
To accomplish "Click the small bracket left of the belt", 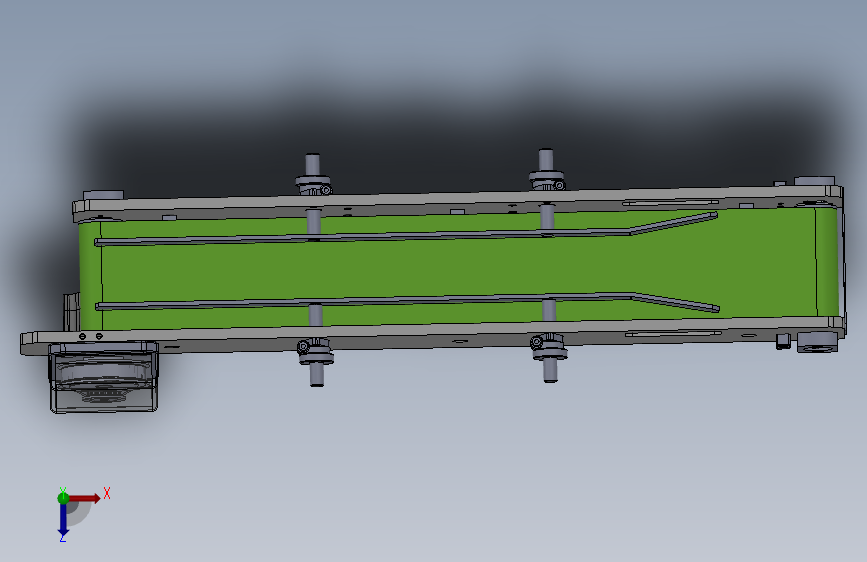I will [71, 313].
